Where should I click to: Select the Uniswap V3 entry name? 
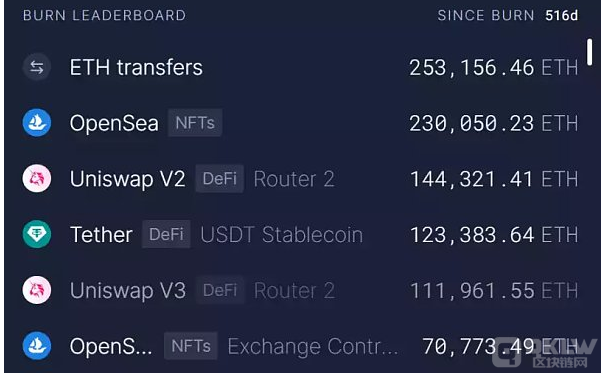128,290
